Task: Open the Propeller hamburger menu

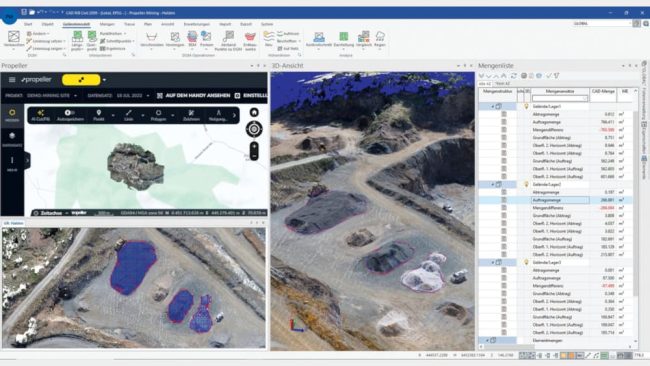Action: click(12, 80)
